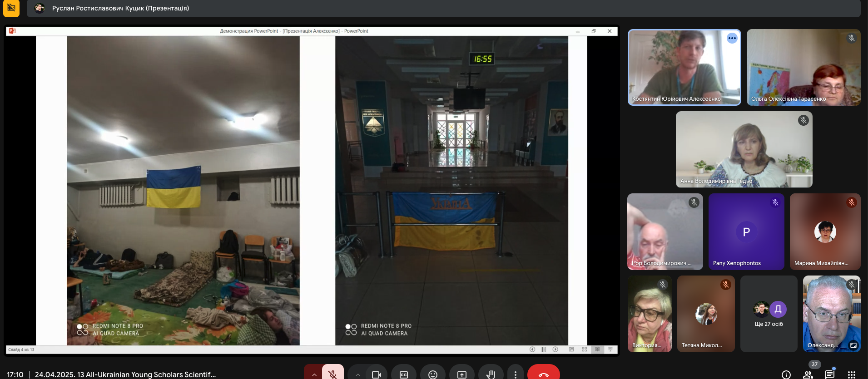Switch to slide sorter view in PowerPoint
Viewport: 868px width, 379px height.
(584, 349)
